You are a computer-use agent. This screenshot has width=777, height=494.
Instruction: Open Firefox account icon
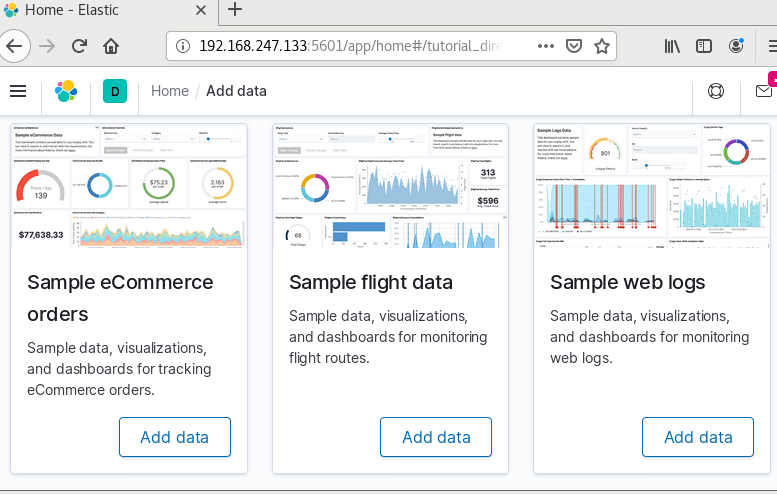coord(736,46)
